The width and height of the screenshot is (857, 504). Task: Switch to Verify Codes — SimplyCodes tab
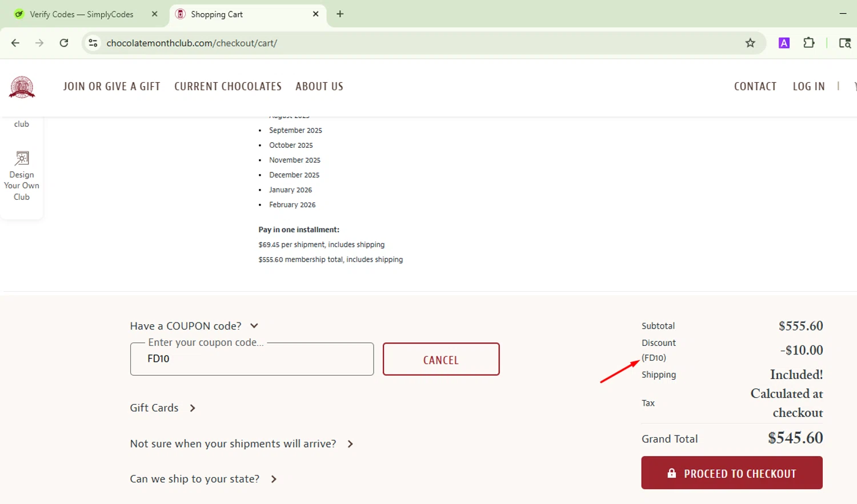pyautogui.click(x=81, y=14)
